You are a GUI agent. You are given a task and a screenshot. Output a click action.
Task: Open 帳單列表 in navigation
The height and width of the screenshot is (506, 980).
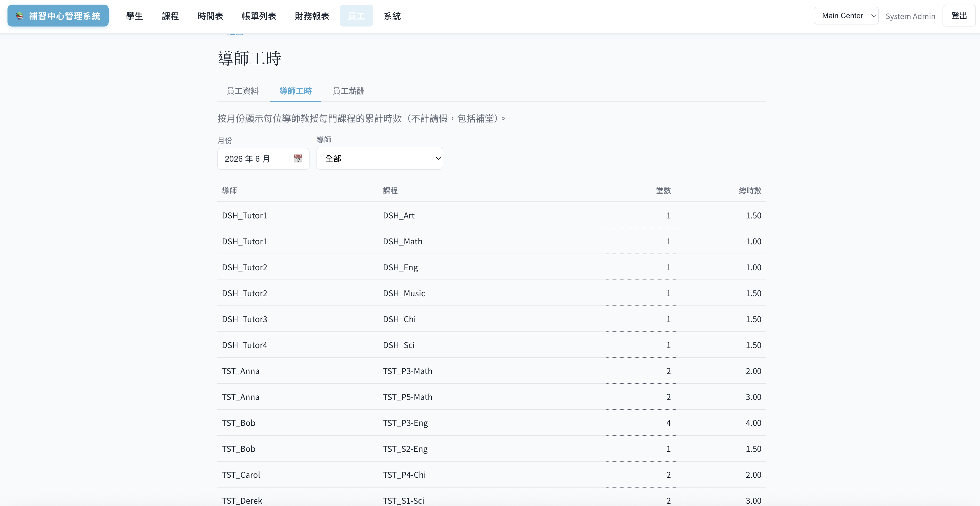click(x=259, y=16)
